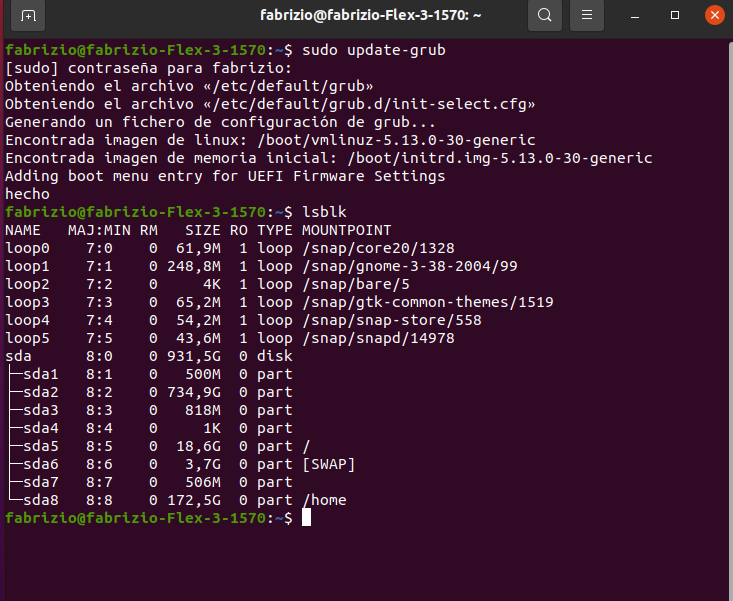Click the cursor at the last prompt
Screen dimensions: 733x601
point(307,518)
